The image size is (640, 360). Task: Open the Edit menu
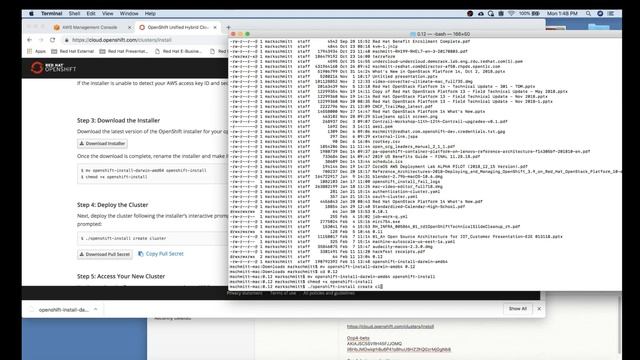click(x=91, y=13)
